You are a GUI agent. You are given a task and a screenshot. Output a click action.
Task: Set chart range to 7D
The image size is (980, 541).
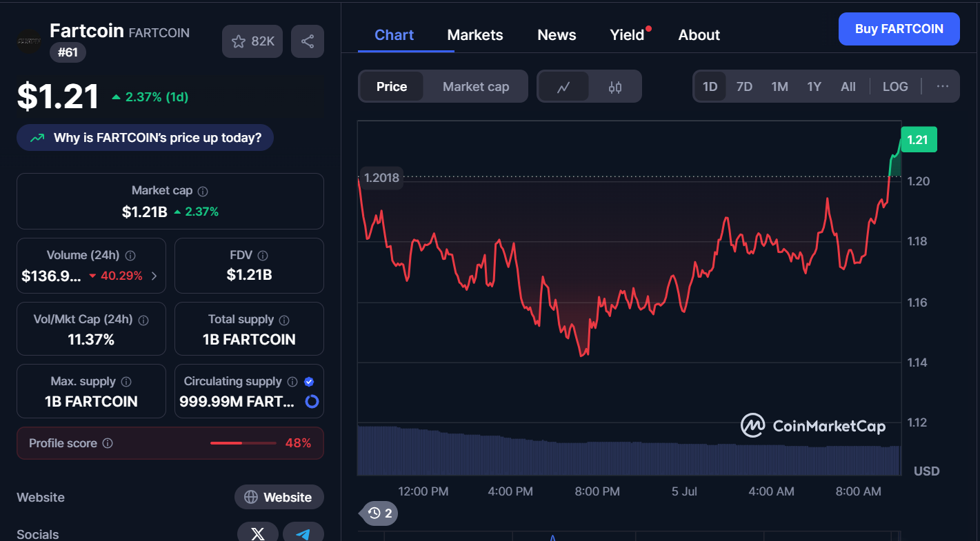pyautogui.click(x=744, y=87)
